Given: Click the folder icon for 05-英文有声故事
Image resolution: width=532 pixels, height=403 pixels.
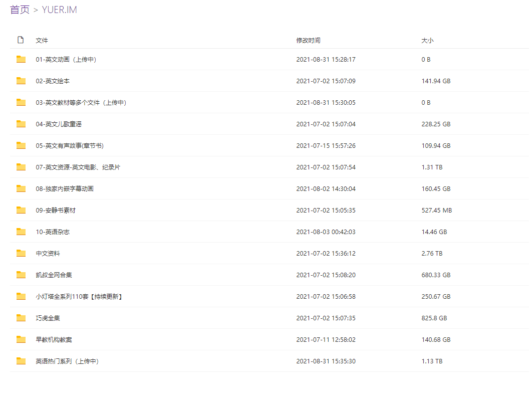Looking at the screenshot, I should [x=21, y=146].
